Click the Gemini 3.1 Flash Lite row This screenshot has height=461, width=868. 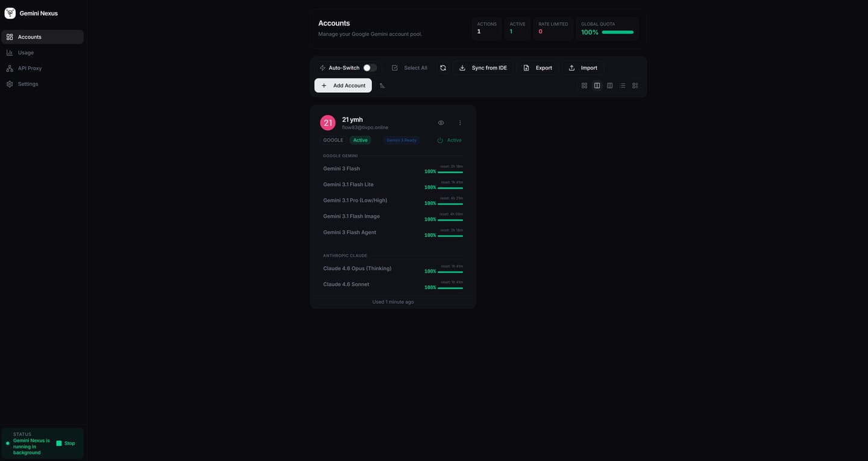tap(393, 184)
